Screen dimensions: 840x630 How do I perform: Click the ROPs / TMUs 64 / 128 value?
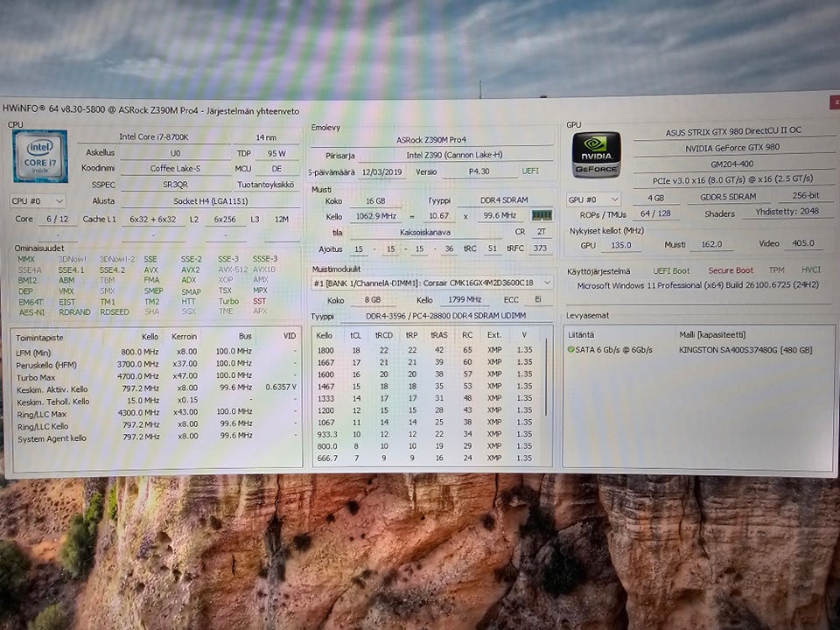655,213
